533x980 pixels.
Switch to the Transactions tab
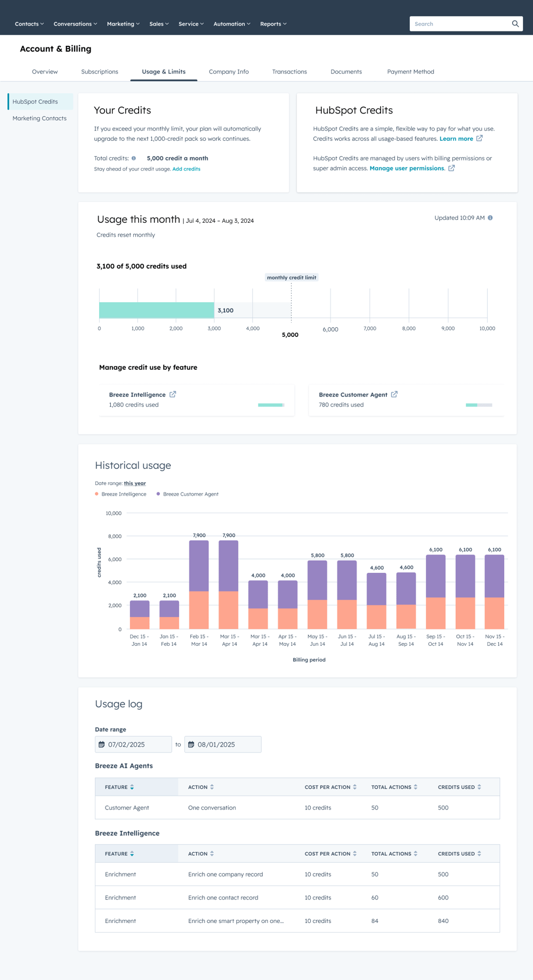click(289, 71)
